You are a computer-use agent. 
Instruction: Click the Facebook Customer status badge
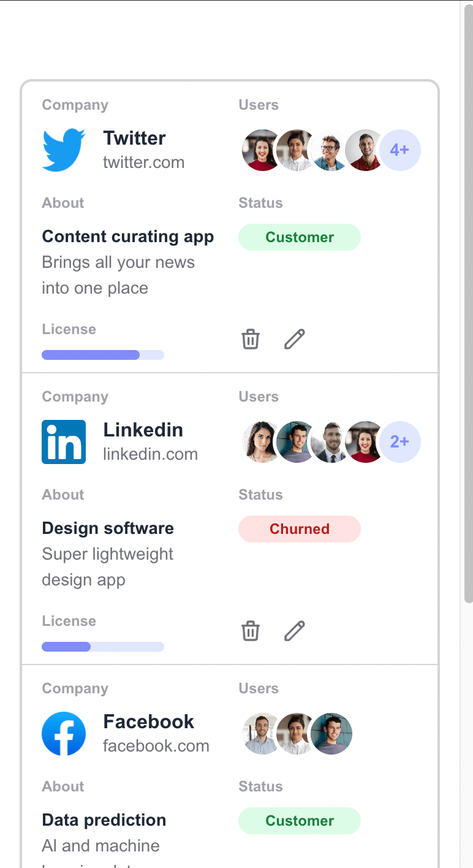(x=300, y=821)
